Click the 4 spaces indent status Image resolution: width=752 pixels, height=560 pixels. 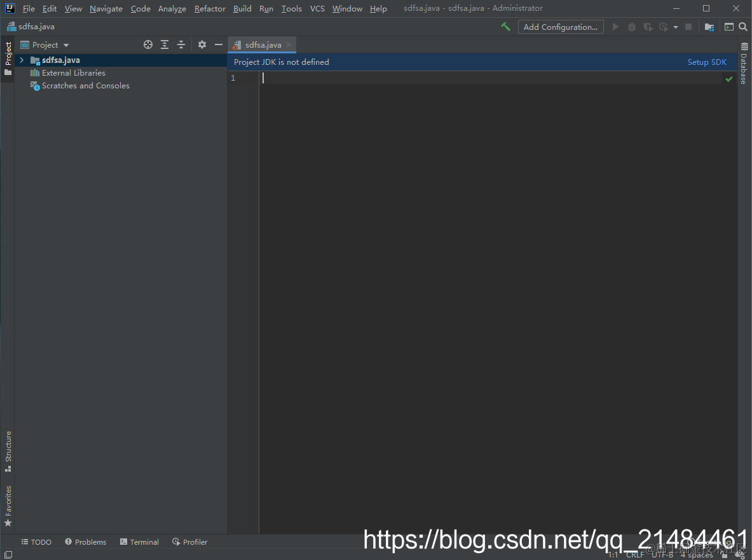tap(697, 555)
